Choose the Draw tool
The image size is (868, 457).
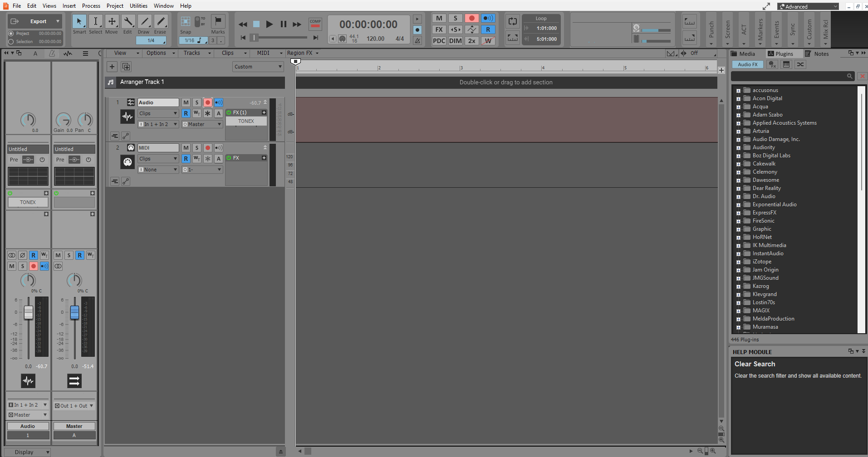click(144, 21)
